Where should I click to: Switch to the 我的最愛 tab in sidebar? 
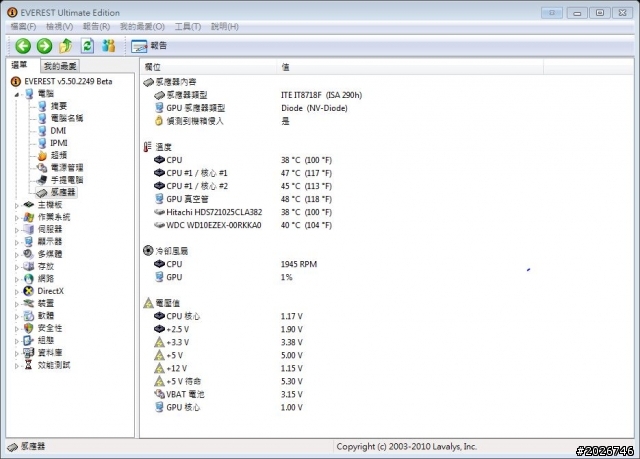click(x=60, y=66)
